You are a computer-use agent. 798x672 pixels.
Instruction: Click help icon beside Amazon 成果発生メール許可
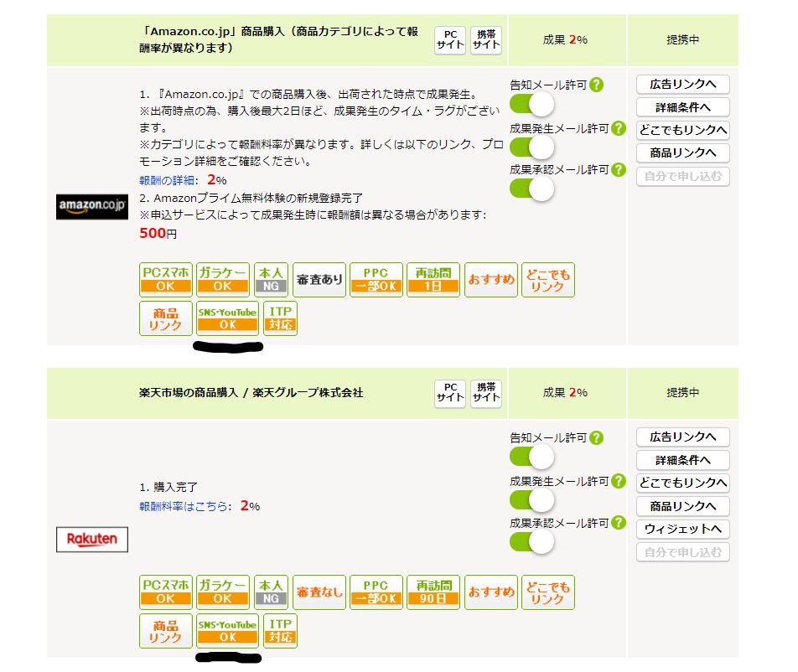619,128
